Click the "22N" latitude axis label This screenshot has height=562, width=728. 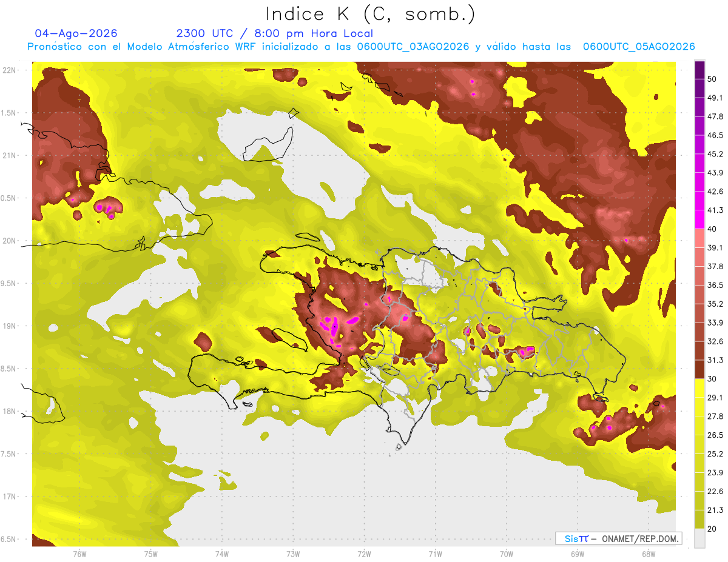(x=10, y=70)
